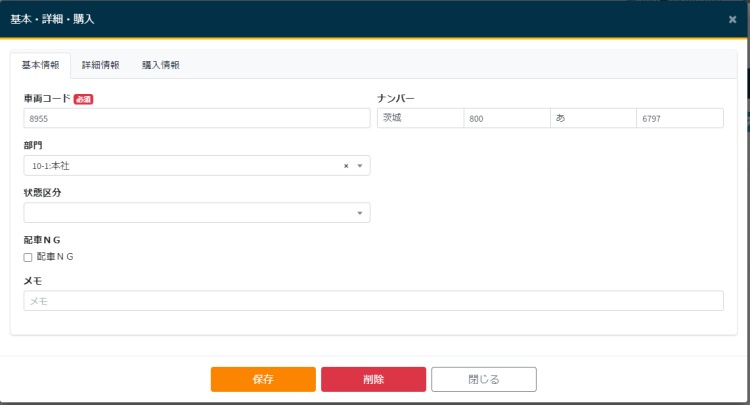Image resolution: width=750 pixels, height=405 pixels.
Task: Open the 部門 dropdown arrow
Action: tap(359, 166)
